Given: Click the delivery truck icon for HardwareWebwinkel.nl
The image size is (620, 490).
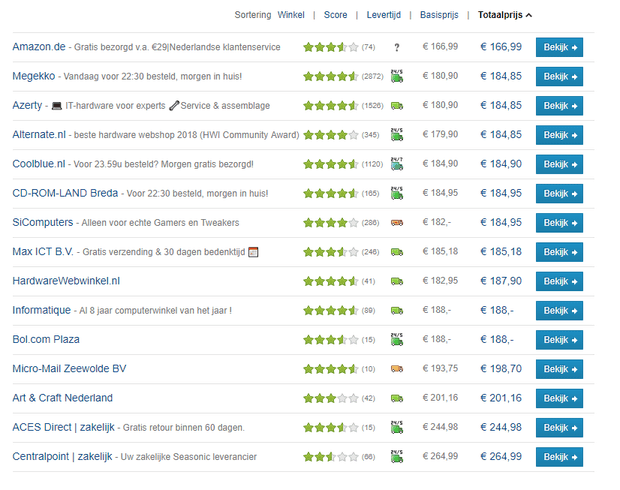Looking at the screenshot, I should [x=397, y=281].
